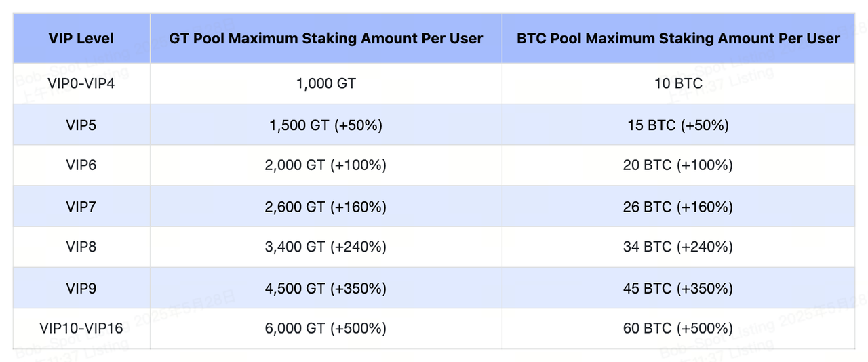This screenshot has height=362, width=868.
Task: Select the VIP8 level cell
Action: pos(81,247)
